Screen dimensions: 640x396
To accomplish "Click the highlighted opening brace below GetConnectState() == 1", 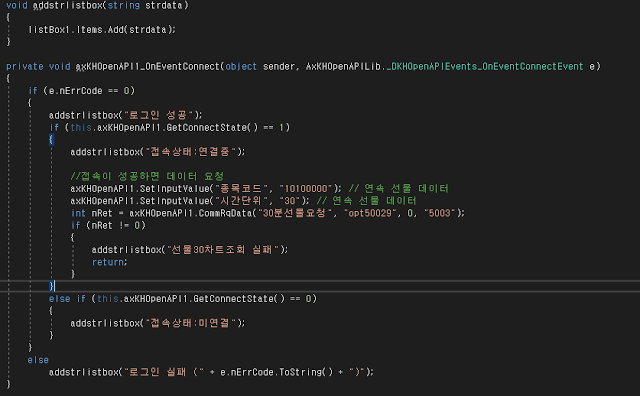I will point(51,140).
